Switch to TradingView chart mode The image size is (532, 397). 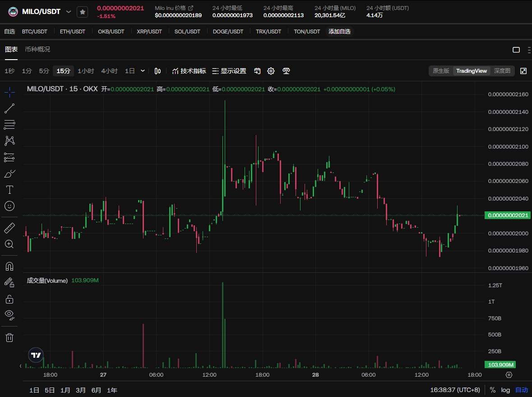(x=472, y=70)
